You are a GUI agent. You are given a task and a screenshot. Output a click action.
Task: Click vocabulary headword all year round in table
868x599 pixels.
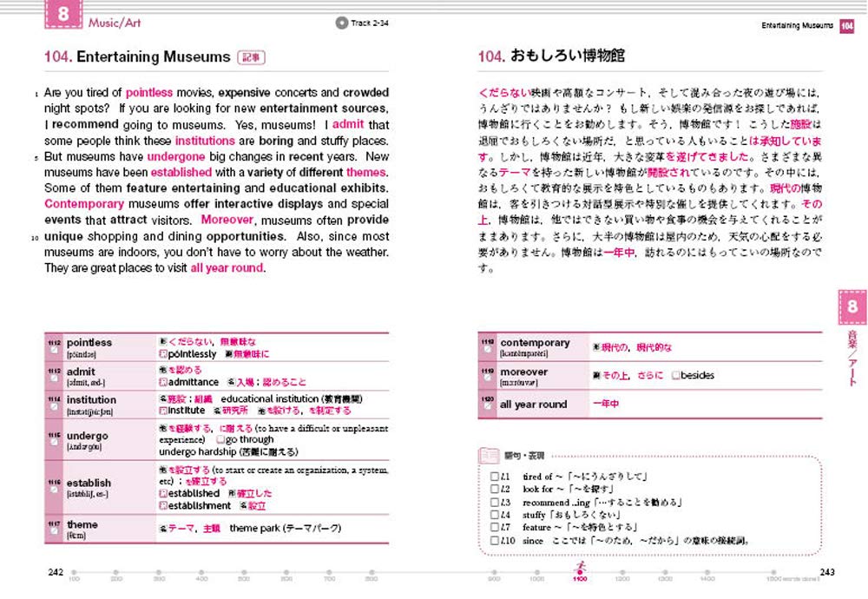click(x=533, y=405)
